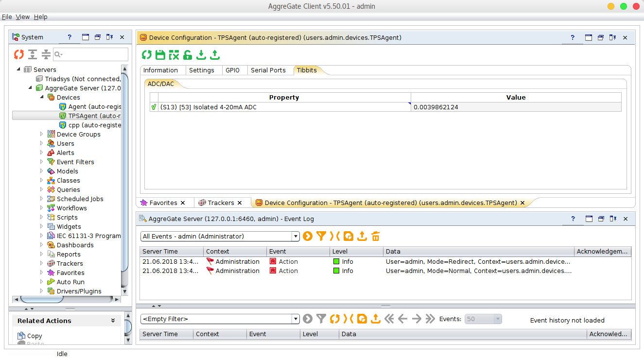
Task: Click orange export icon in upper Event Log toolbar
Action: click(x=362, y=236)
